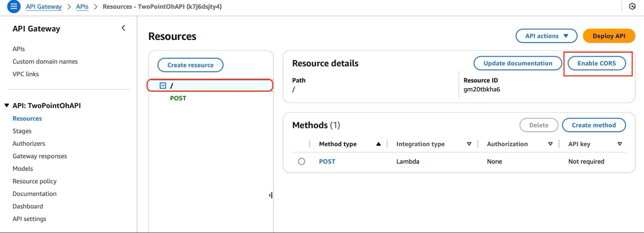Open Stages in the sidebar
Image resolution: width=644 pixels, height=233 pixels.
(22, 131)
